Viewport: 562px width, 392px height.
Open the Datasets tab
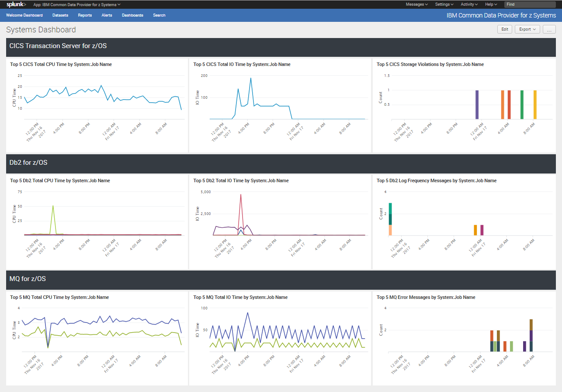pyautogui.click(x=60, y=15)
